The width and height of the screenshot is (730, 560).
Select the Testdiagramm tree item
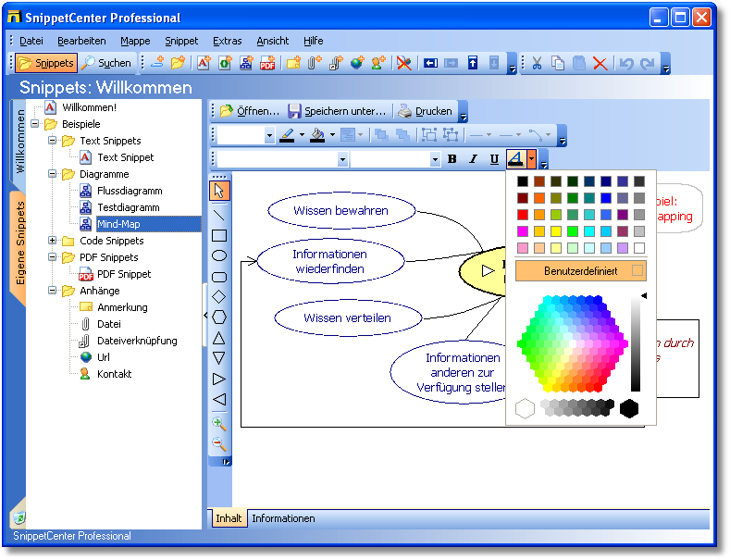click(x=128, y=207)
